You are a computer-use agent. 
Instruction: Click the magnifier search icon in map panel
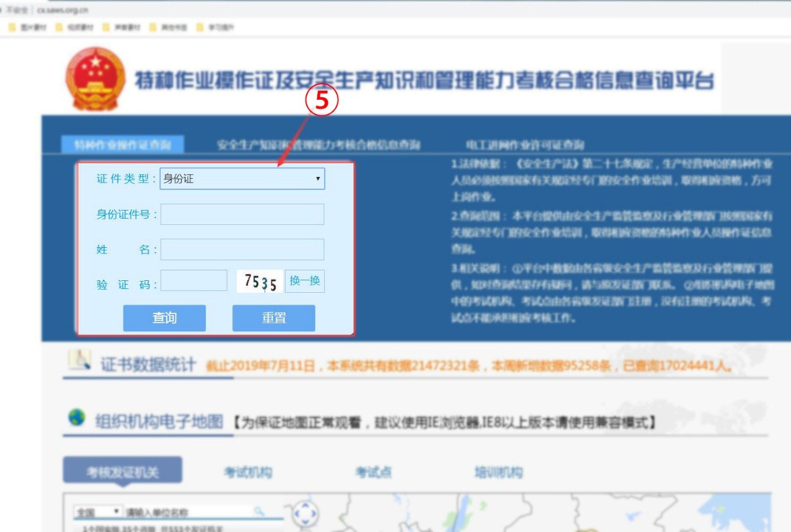[x=259, y=511]
